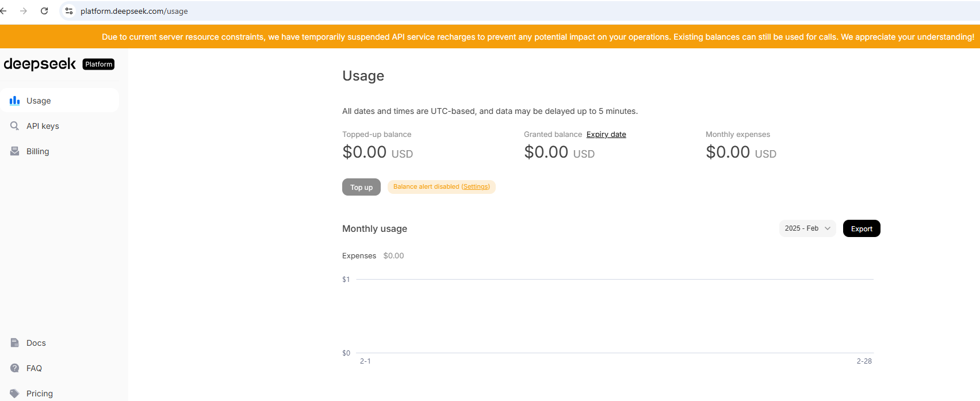
Task: Click the $1 chart axis label
Action: [346, 280]
